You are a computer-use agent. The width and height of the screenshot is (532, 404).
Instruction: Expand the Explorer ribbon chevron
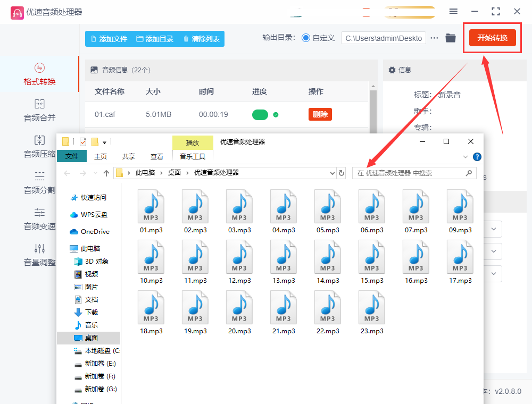click(x=465, y=157)
